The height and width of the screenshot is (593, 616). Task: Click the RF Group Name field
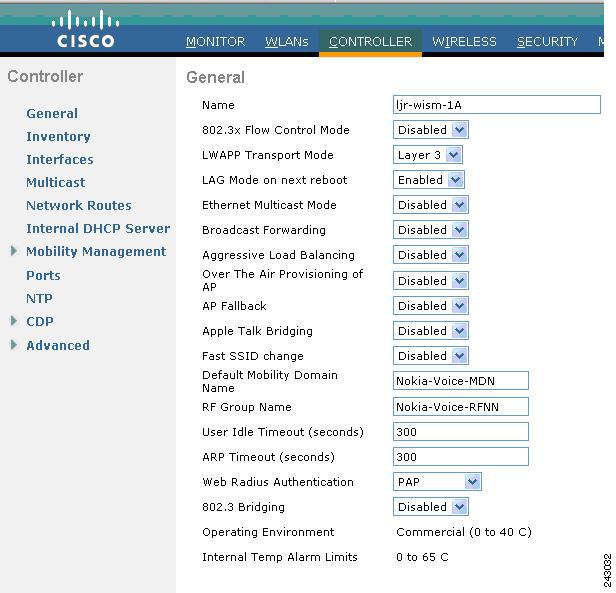click(460, 406)
